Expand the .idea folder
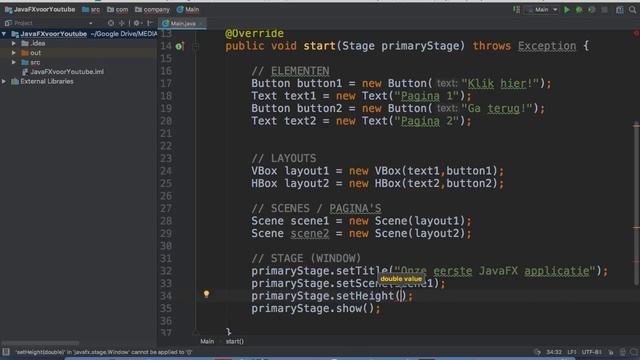Screen dimensions: 640x360 pos(14,43)
